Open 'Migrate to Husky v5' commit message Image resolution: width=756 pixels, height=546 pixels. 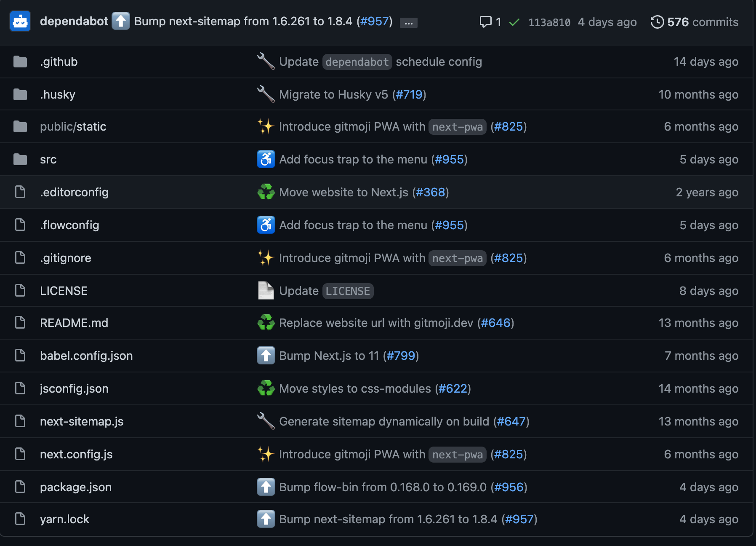pos(333,94)
